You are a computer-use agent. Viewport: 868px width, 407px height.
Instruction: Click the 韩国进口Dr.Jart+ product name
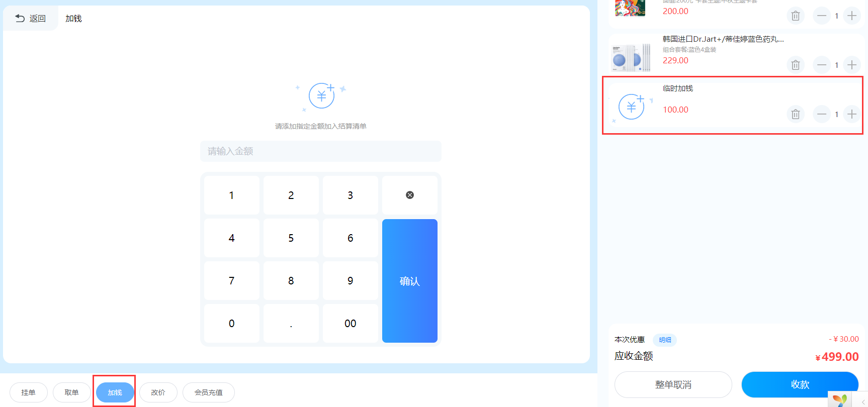pos(723,39)
